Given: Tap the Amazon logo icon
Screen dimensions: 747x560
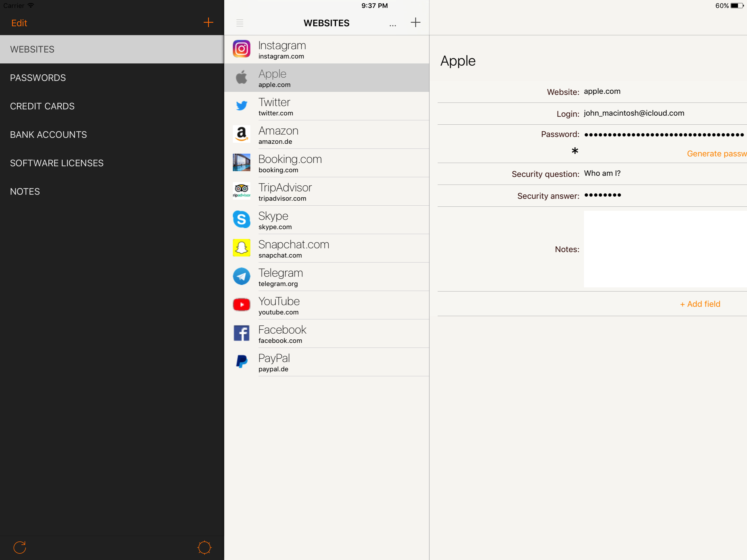Looking at the screenshot, I should (x=241, y=134).
